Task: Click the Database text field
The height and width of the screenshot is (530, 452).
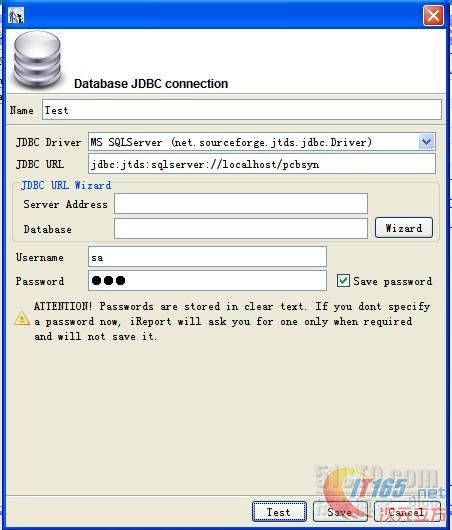Action: [241, 228]
